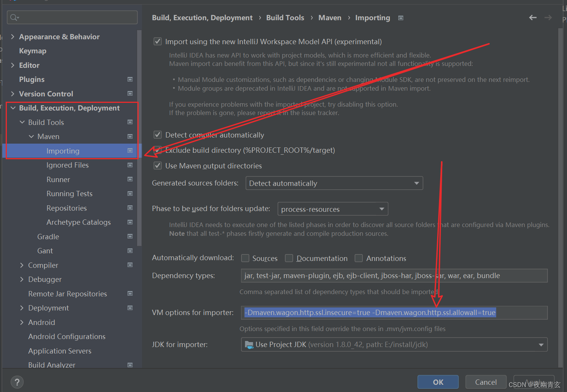Click the project-level icon beside Version Control
The width and height of the screenshot is (567, 392).
point(130,93)
